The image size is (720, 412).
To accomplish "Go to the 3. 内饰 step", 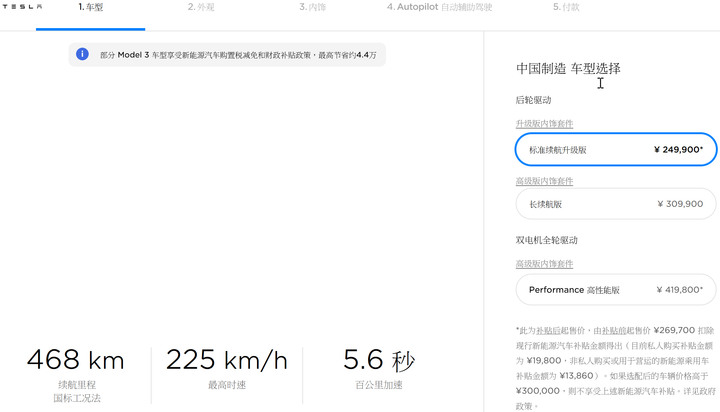I will (313, 7).
